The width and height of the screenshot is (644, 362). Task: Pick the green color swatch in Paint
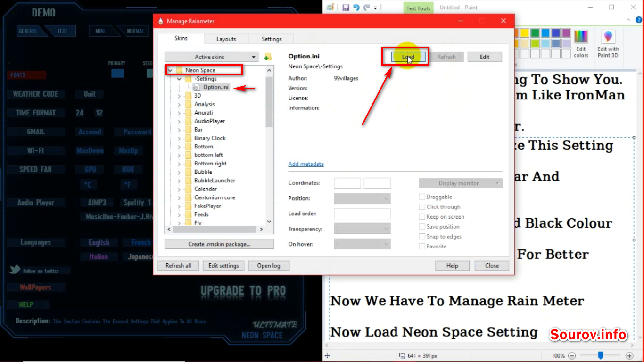pos(535,33)
